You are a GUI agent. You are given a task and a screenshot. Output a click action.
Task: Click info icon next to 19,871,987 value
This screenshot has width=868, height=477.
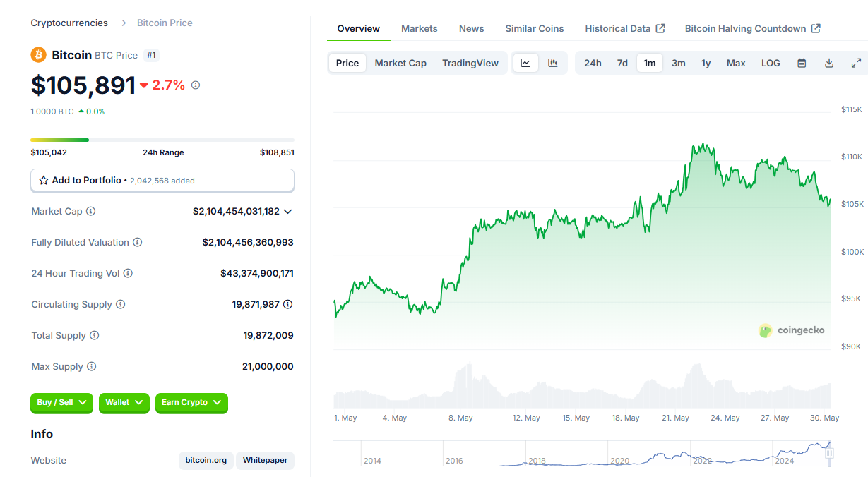pos(287,304)
